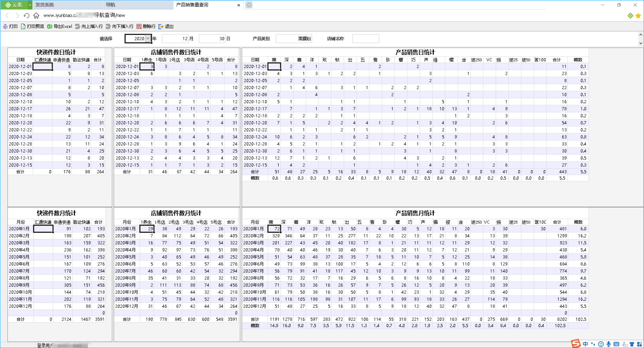Go back with the browser back arrow
Image resolution: width=644 pixels, height=348 pixels.
coord(7,15)
